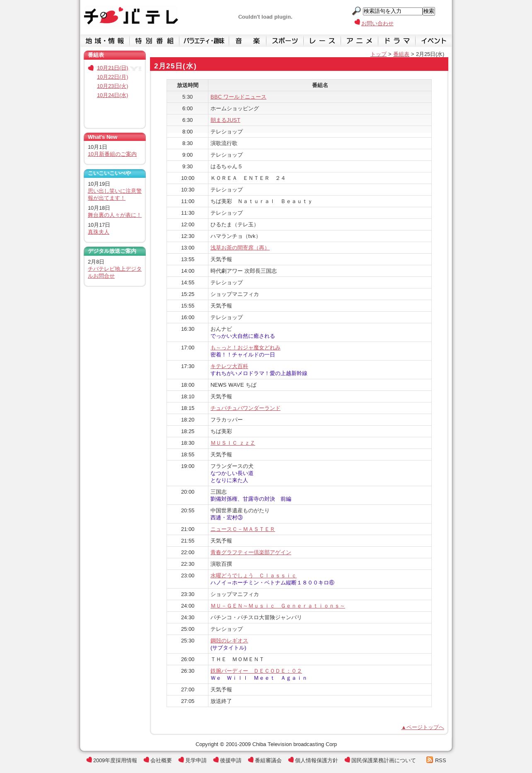Click the RSS feed icon

(430, 760)
